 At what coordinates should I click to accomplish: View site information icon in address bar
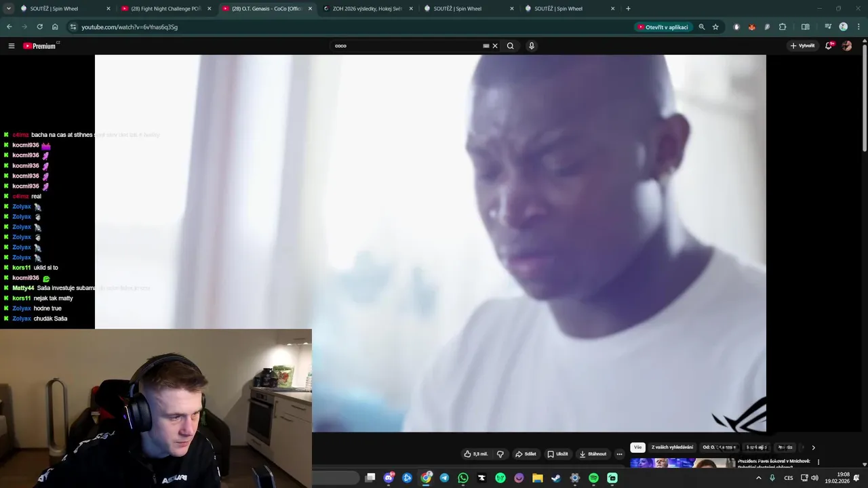tap(73, 27)
